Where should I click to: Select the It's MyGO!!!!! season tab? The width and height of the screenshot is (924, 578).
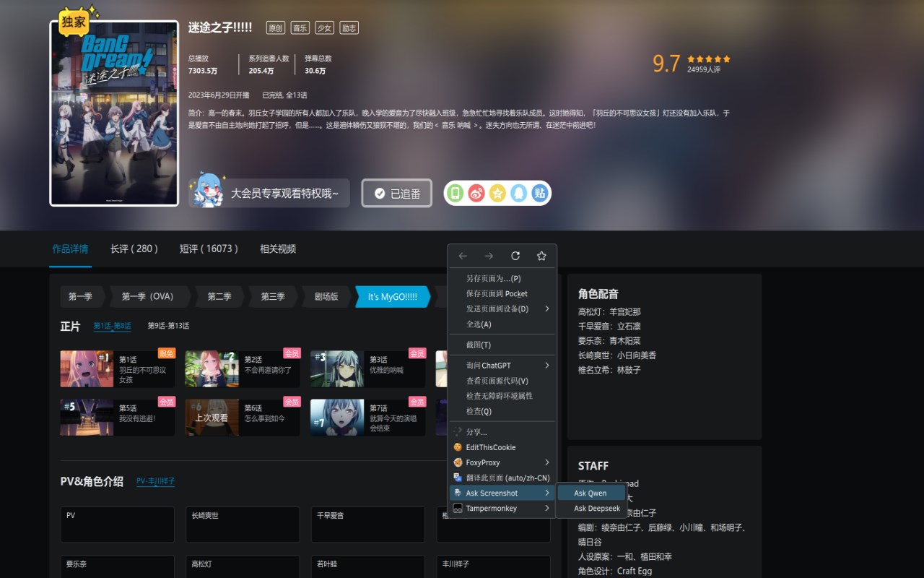point(393,296)
